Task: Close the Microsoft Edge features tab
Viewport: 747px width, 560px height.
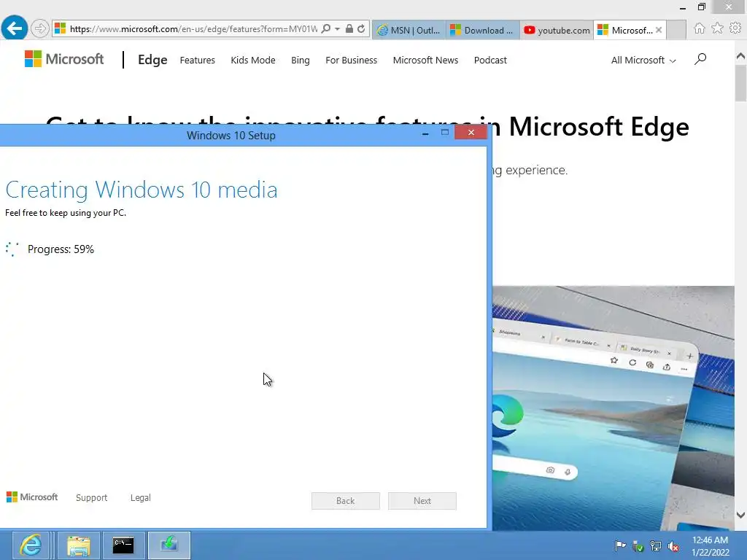Action: tap(659, 30)
